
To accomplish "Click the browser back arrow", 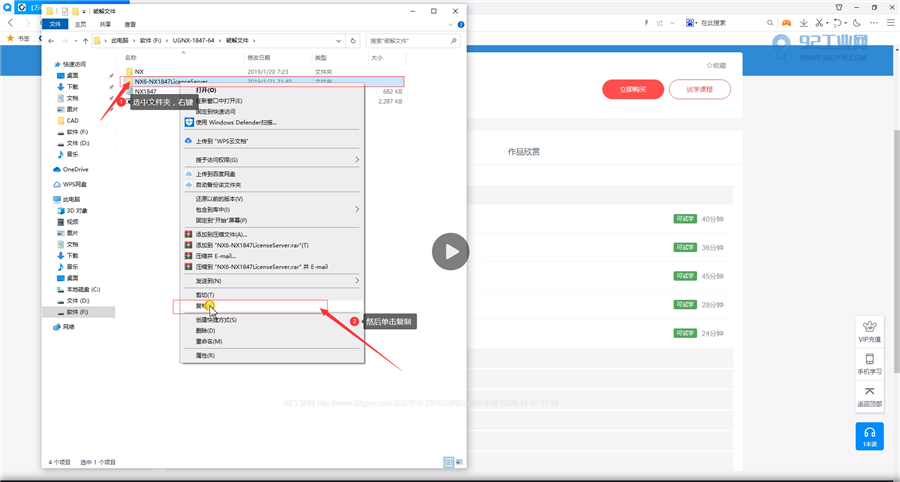I will [x=10, y=23].
